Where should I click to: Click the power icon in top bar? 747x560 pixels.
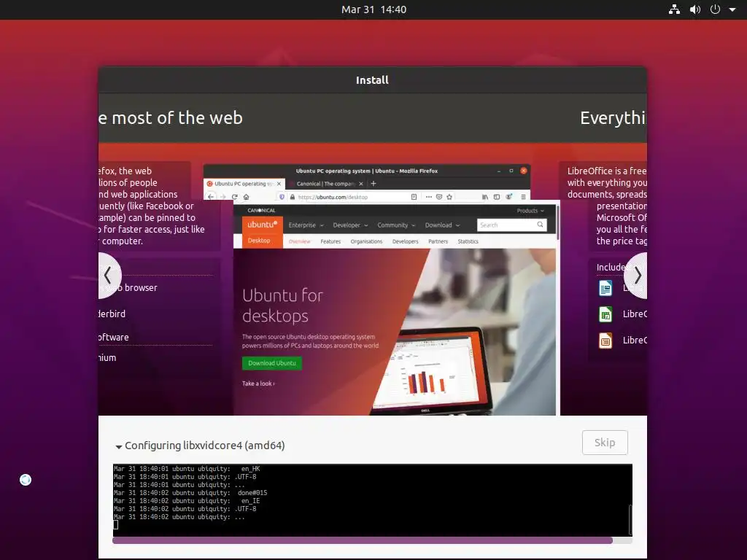point(715,9)
